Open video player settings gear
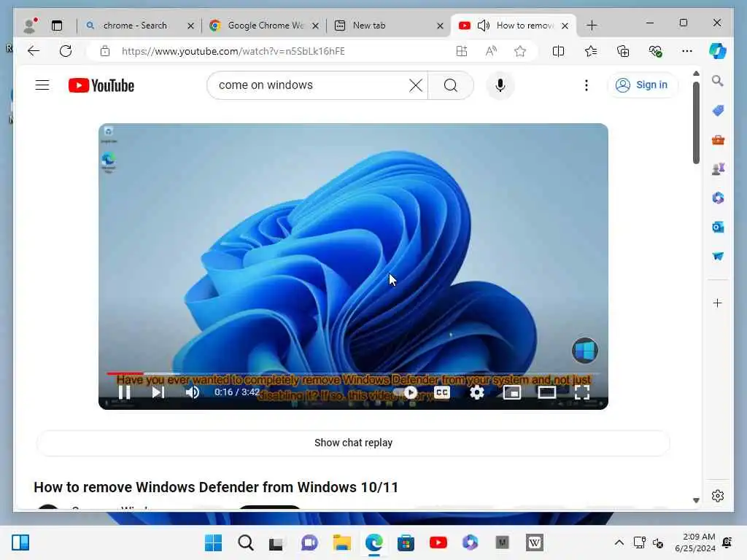 pyautogui.click(x=476, y=392)
